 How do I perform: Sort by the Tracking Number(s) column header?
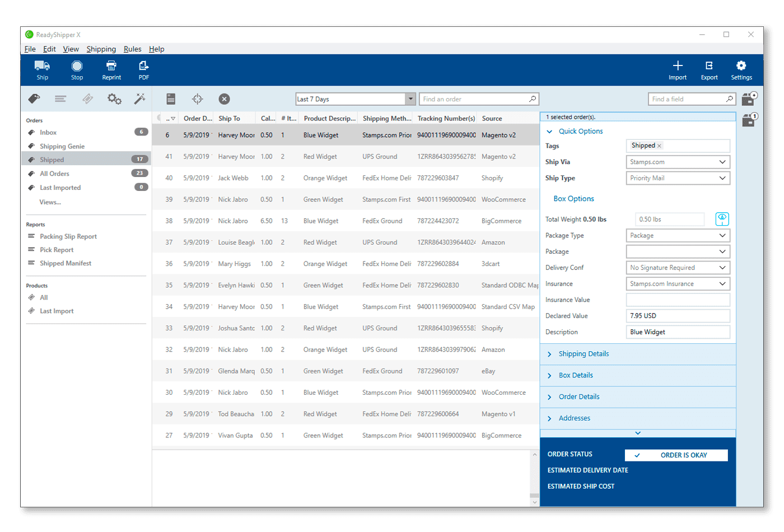point(446,119)
